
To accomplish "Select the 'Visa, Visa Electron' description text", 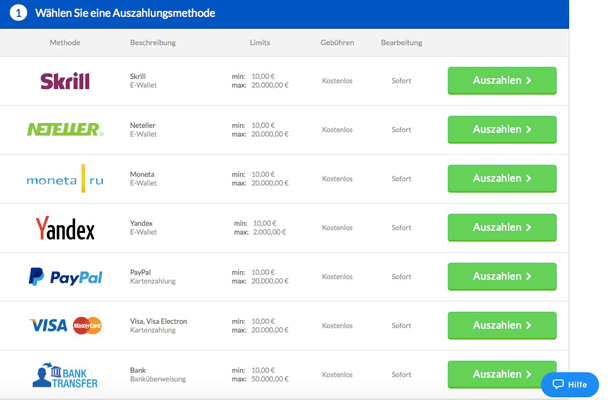I will click(158, 321).
